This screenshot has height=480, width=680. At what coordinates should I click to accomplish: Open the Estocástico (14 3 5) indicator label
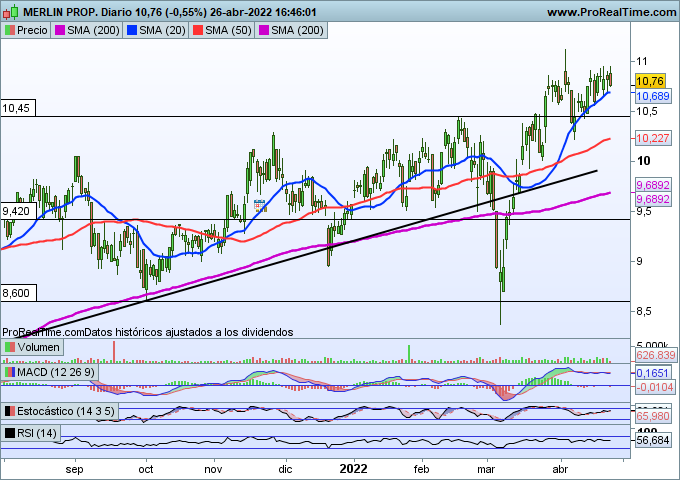60,411
